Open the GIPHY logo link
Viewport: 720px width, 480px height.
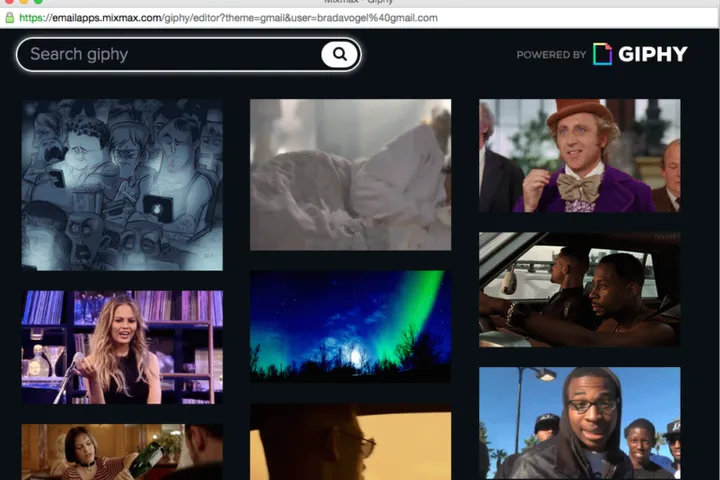640,54
